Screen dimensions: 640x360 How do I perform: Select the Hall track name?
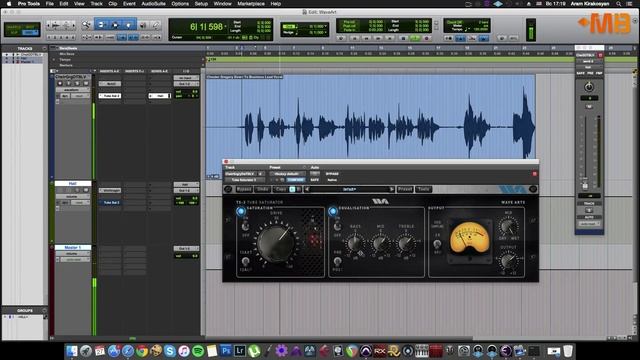coord(73,184)
